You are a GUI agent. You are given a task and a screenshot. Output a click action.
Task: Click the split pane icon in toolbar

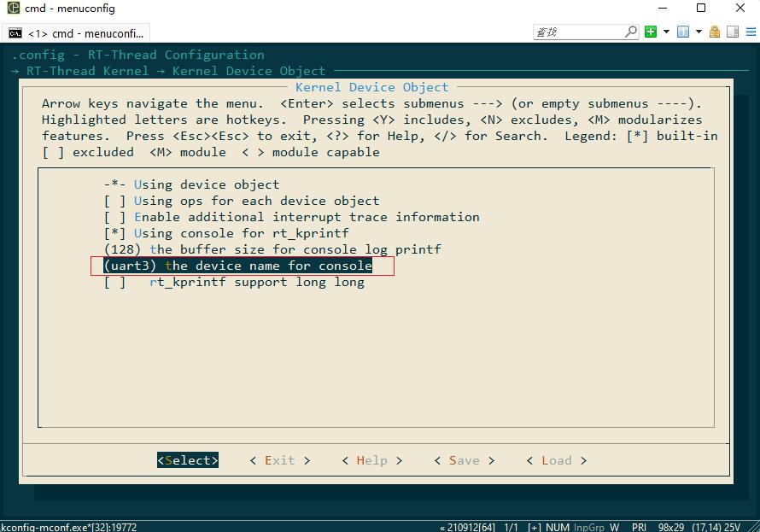click(x=733, y=32)
